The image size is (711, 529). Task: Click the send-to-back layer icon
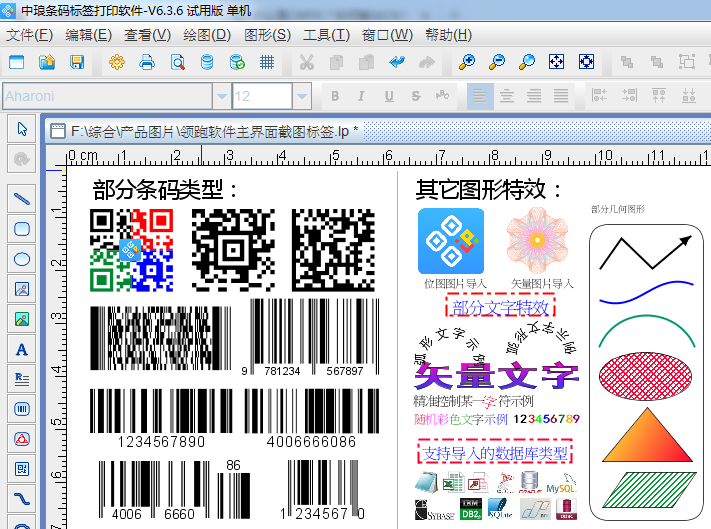[x=657, y=62]
